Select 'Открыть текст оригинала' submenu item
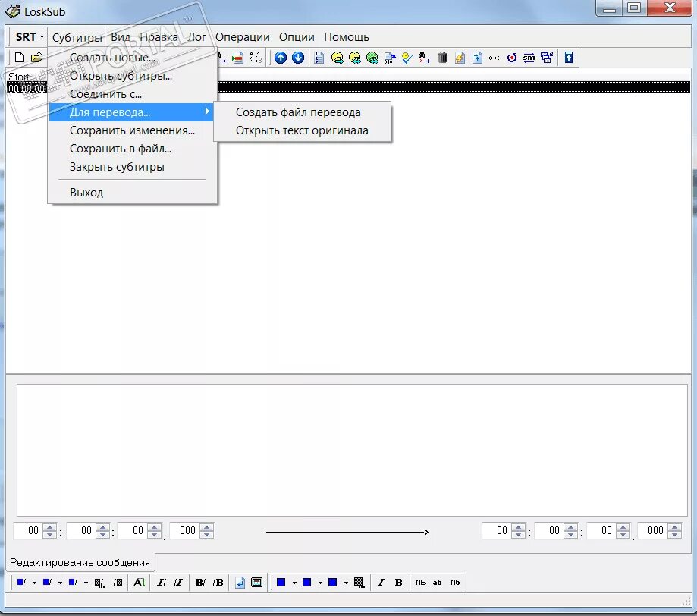 pyautogui.click(x=303, y=130)
